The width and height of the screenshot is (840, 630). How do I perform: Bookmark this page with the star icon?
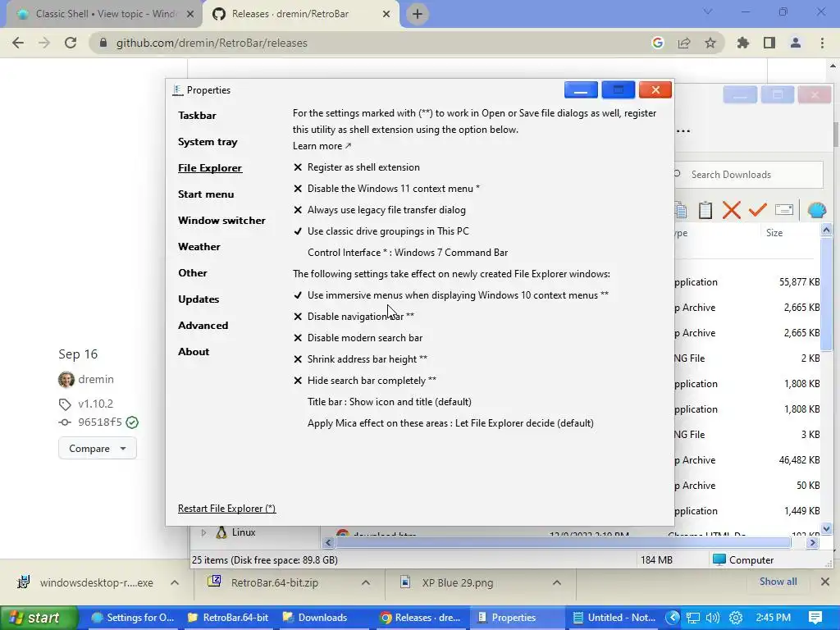(710, 43)
